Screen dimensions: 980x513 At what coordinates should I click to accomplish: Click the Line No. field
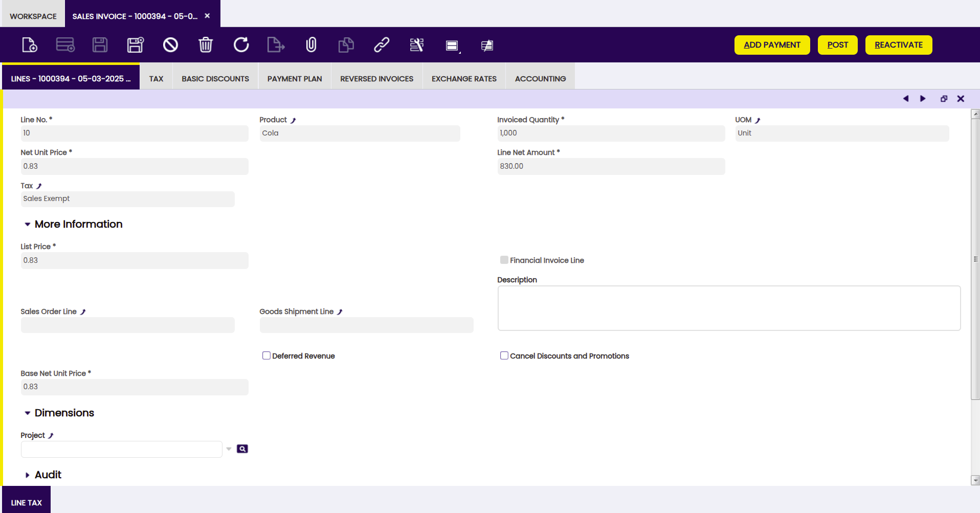tap(135, 133)
